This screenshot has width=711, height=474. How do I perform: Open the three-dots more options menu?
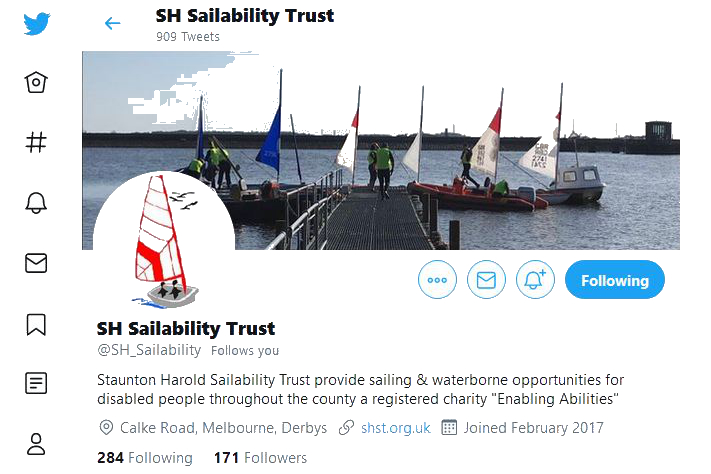click(x=437, y=280)
